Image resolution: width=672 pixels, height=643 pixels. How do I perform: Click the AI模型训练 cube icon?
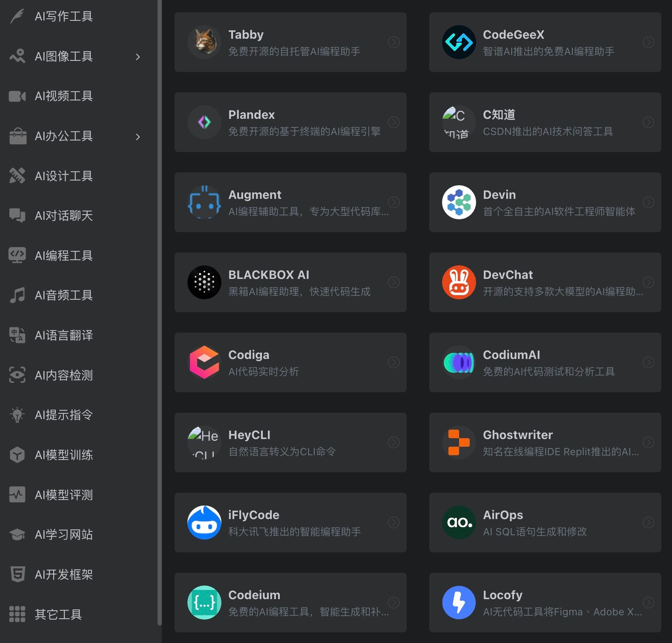[x=17, y=455]
